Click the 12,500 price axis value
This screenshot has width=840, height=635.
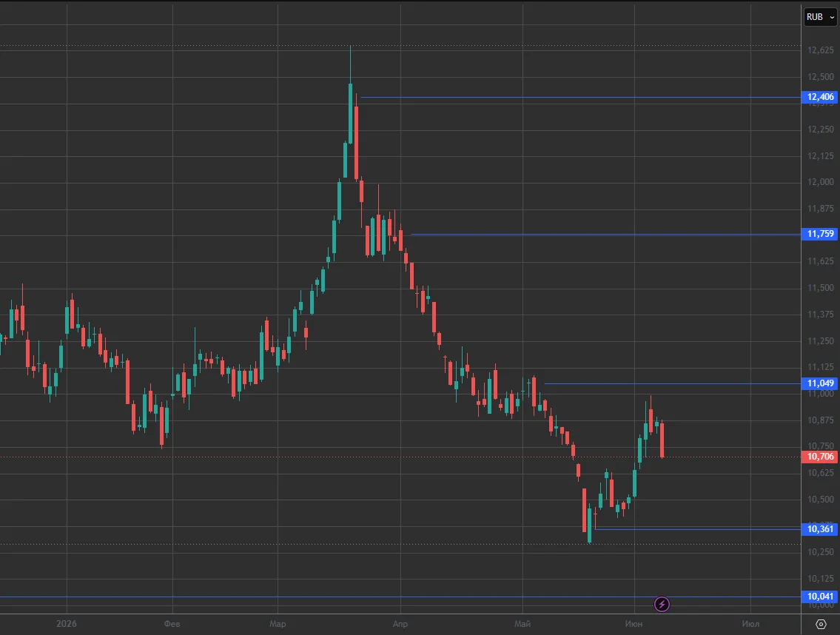click(x=821, y=77)
